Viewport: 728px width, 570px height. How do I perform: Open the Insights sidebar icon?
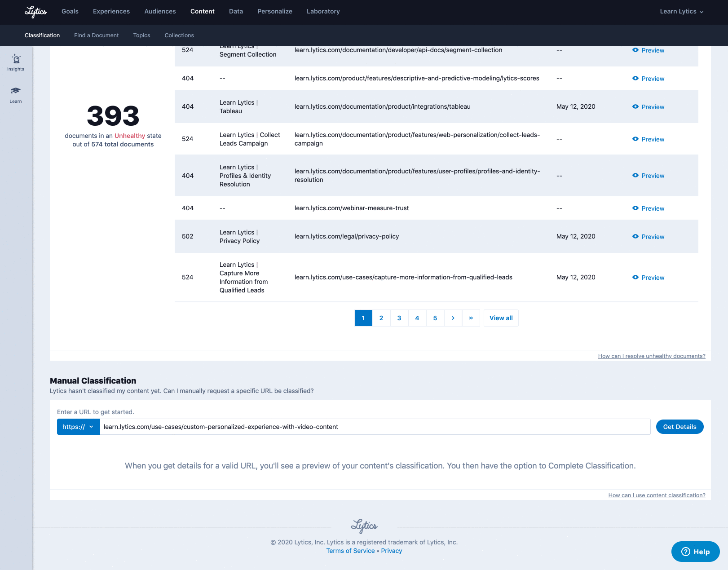[16, 63]
